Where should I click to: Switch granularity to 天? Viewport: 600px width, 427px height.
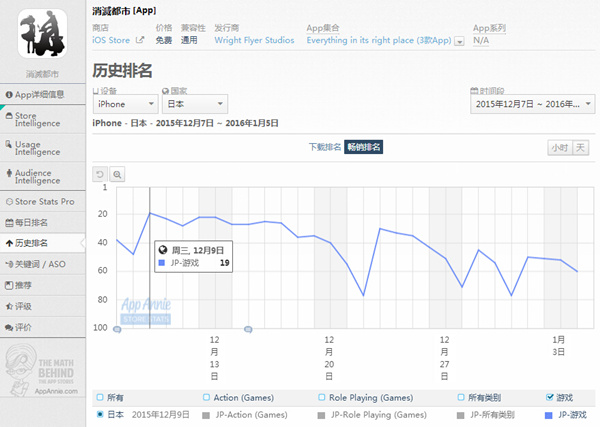pyautogui.click(x=580, y=148)
